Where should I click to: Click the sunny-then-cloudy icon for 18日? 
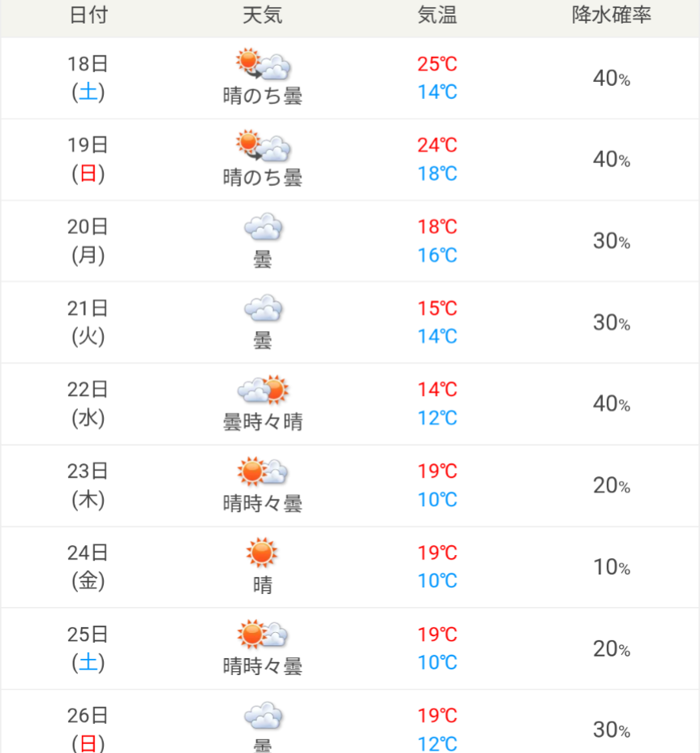[263, 64]
